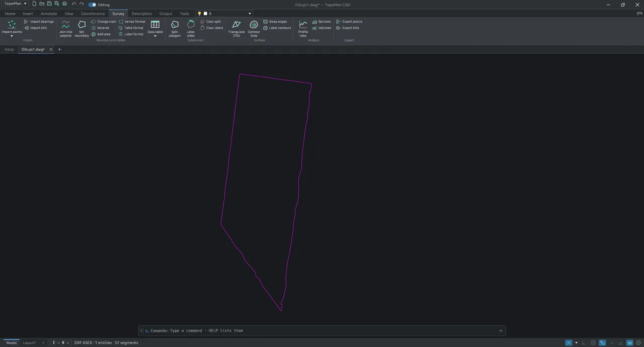Click the Data table icon
The image size is (644, 347).
point(155,25)
